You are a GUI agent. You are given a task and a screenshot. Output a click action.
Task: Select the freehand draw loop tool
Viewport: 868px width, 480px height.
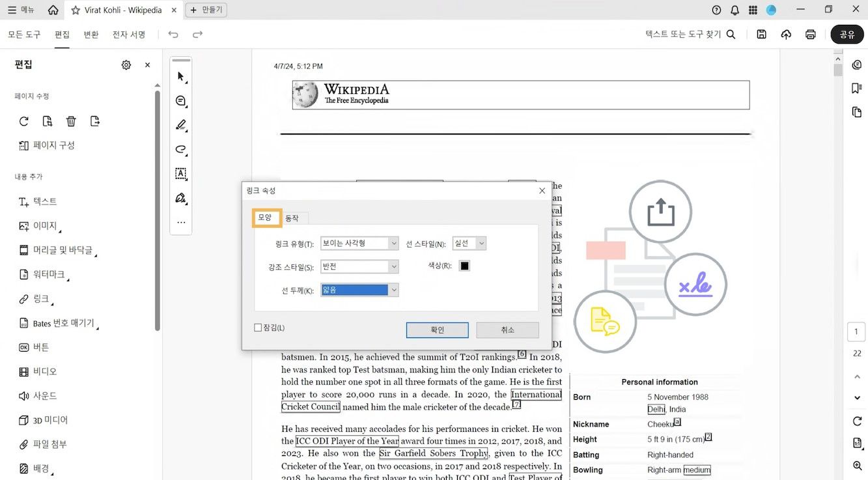coord(181,149)
